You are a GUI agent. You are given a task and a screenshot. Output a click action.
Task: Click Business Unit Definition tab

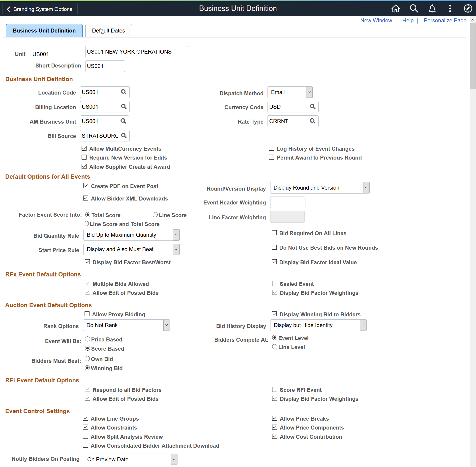pyautogui.click(x=44, y=30)
